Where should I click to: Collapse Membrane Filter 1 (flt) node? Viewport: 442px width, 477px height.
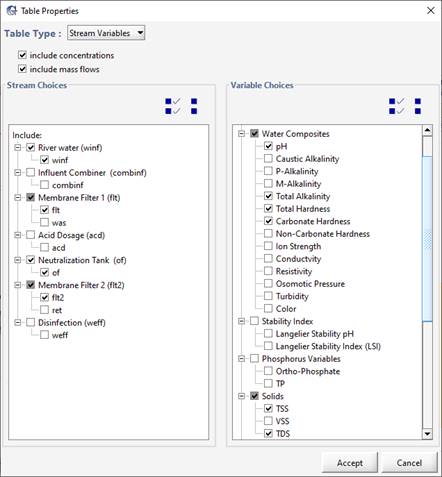(x=18, y=197)
